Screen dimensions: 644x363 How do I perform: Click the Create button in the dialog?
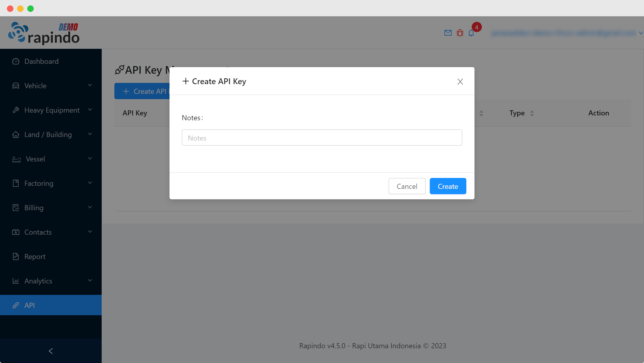448,186
